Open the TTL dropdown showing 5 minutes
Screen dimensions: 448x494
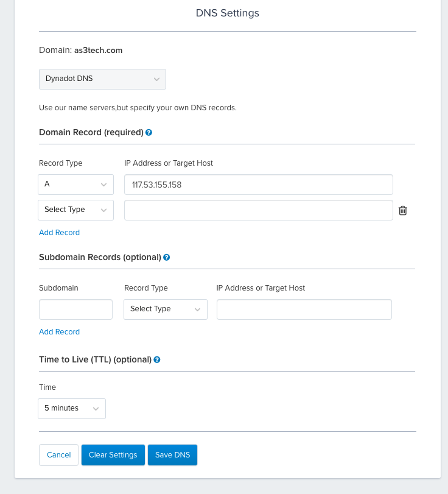(x=71, y=408)
